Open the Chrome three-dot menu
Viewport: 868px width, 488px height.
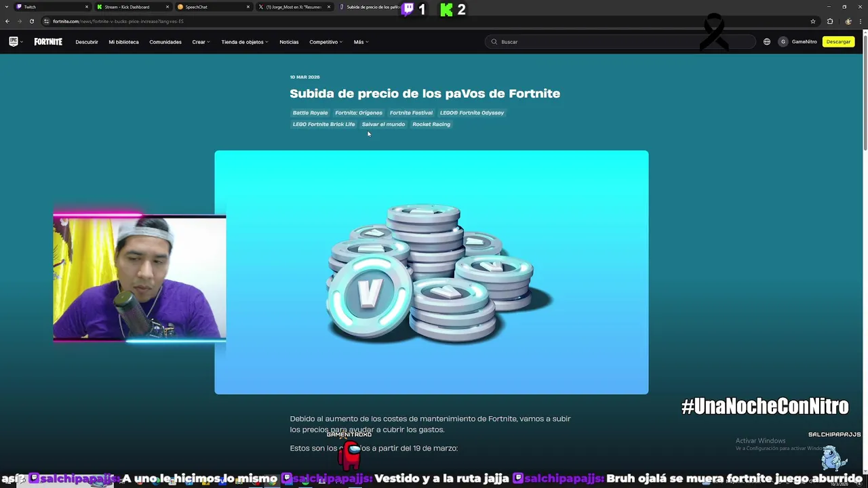pos(861,21)
